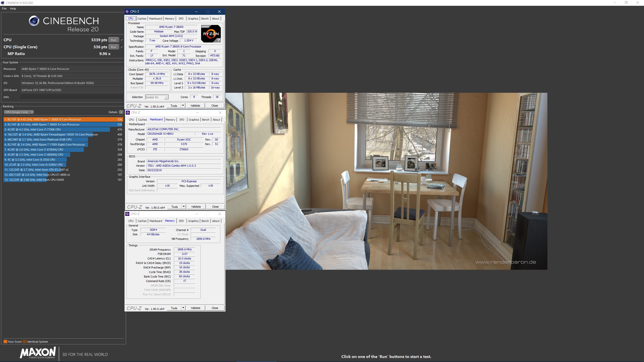Switch to Memory tab in the middle CPU-Z window
This screenshot has height=362, width=644.
[x=170, y=120]
